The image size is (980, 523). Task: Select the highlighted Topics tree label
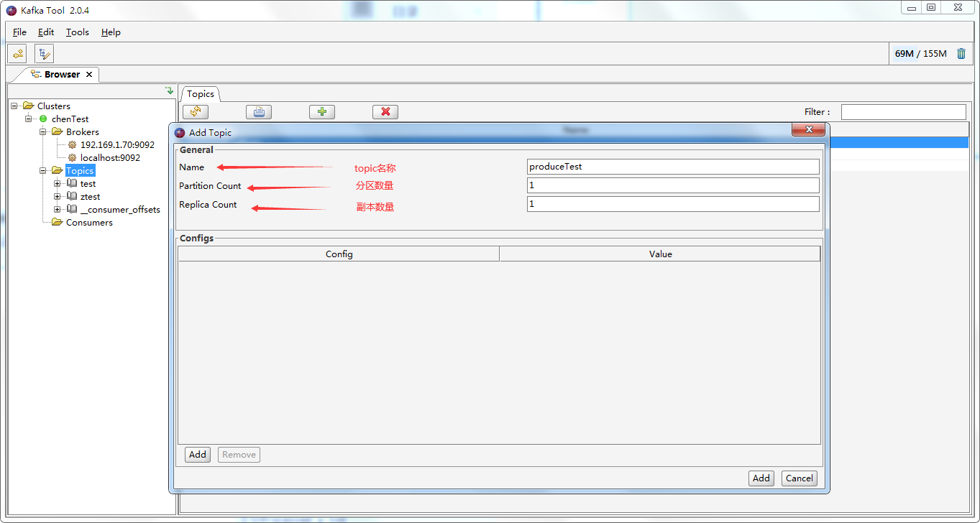[x=80, y=171]
